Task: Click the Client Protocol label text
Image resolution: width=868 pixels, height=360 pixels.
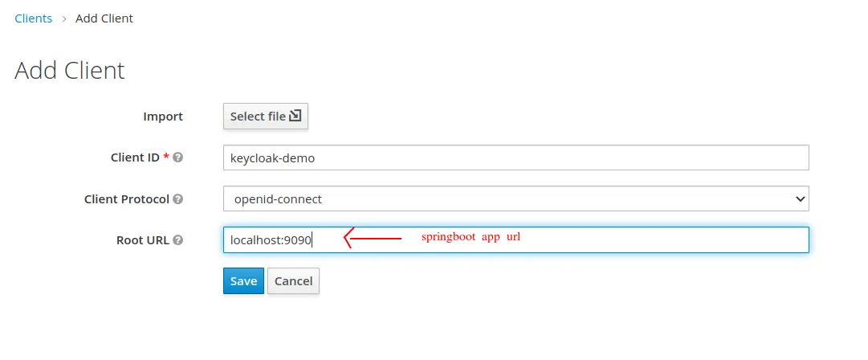Action: click(127, 198)
